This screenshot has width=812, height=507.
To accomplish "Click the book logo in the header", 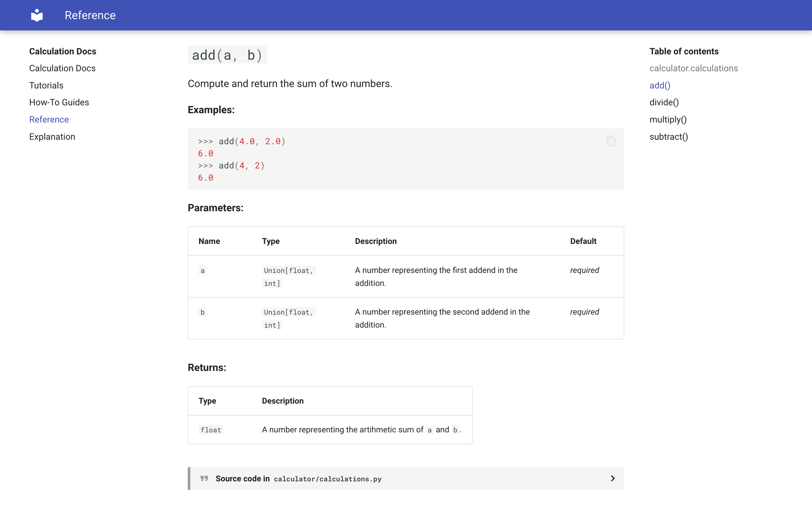I will pyautogui.click(x=37, y=15).
